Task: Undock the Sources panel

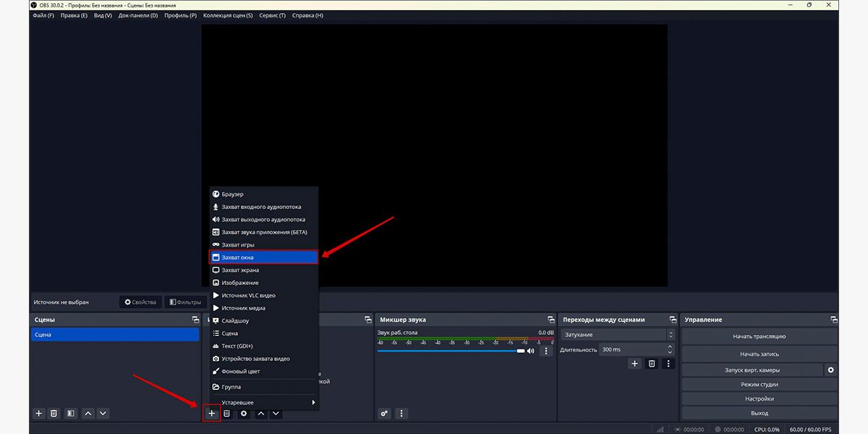Action: coord(367,320)
